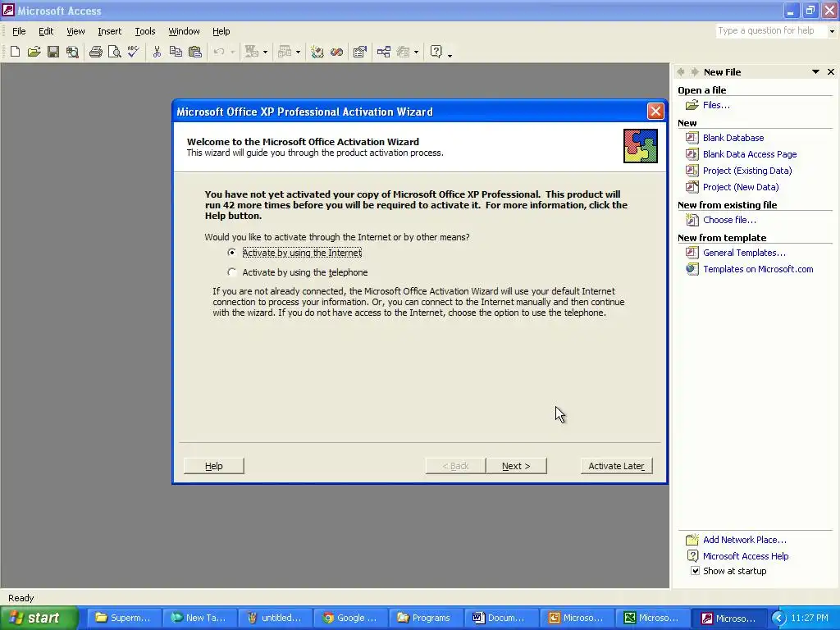Open the Help menu
This screenshot has width=840, height=630.
pos(221,31)
